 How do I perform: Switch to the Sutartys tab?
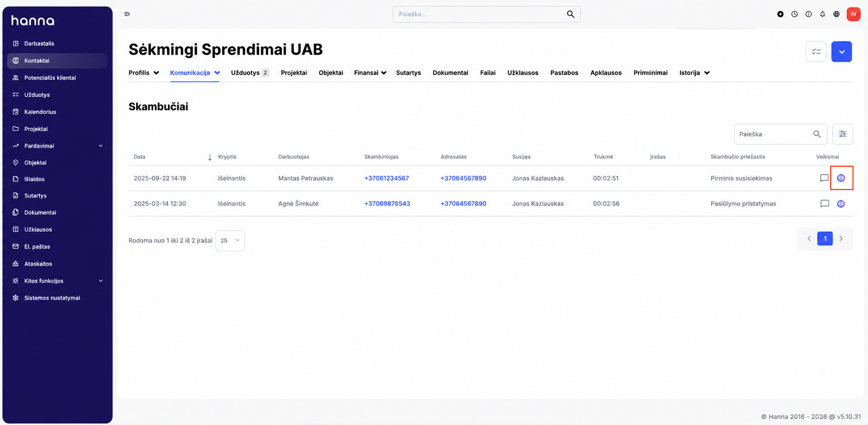pyautogui.click(x=409, y=73)
